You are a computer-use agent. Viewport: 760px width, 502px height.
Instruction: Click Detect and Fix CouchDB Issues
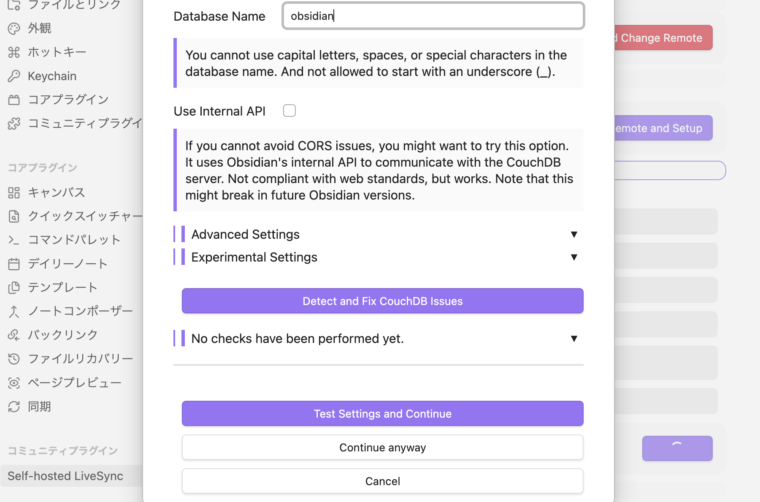tap(382, 301)
